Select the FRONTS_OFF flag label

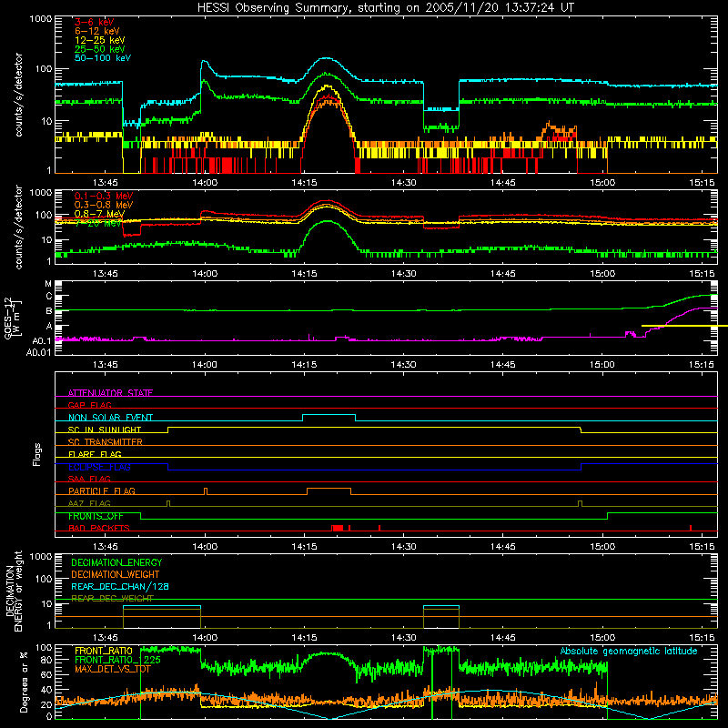(x=96, y=516)
